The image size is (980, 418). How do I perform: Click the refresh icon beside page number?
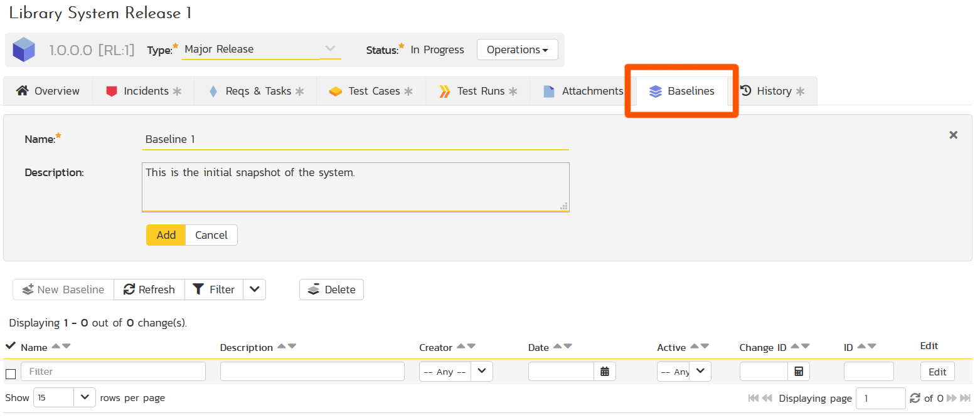click(x=915, y=398)
